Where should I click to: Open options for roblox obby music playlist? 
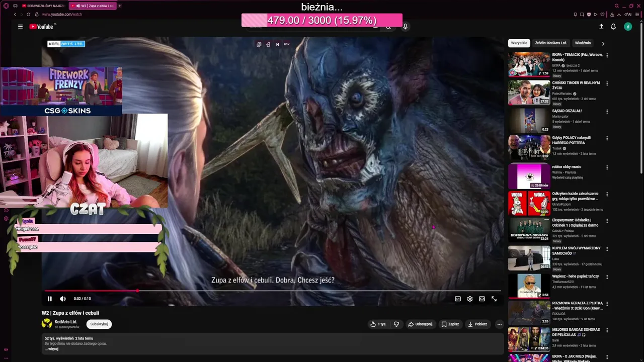[x=607, y=167]
